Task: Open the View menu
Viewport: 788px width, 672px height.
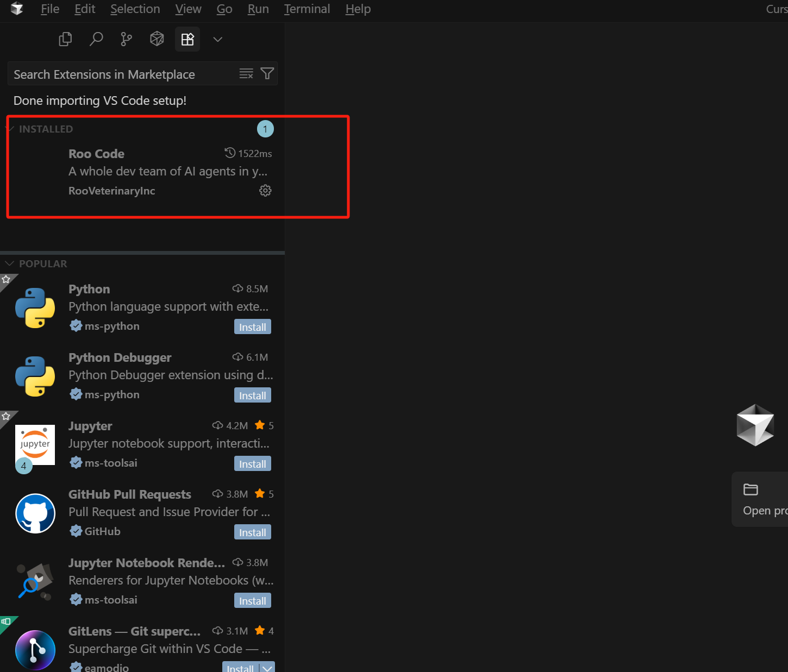Action: (x=188, y=9)
